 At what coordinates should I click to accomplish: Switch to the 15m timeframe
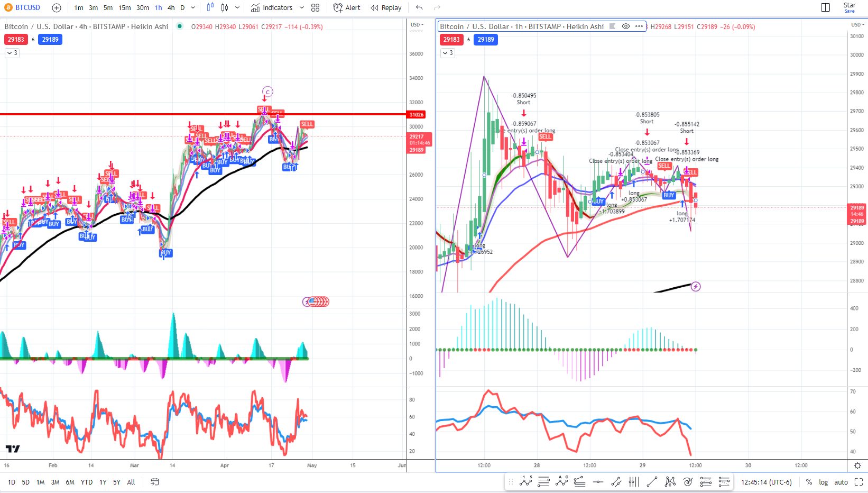tap(125, 8)
